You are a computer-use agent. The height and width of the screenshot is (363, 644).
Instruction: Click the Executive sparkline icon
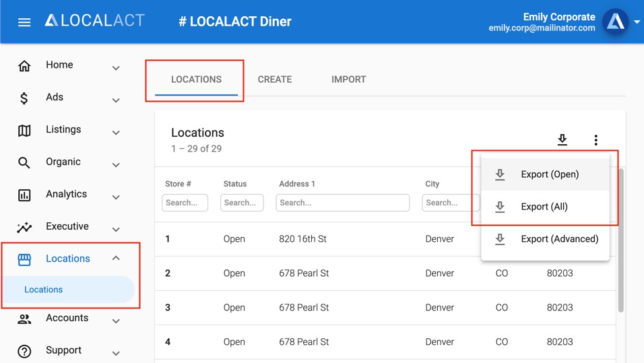[24, 227]
